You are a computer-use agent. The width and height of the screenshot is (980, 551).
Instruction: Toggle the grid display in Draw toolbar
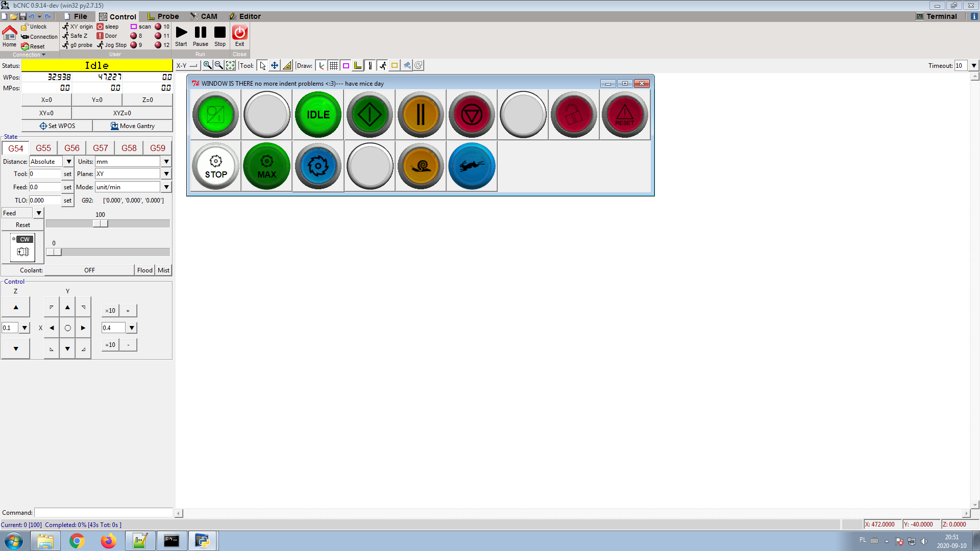click(333, 65)
